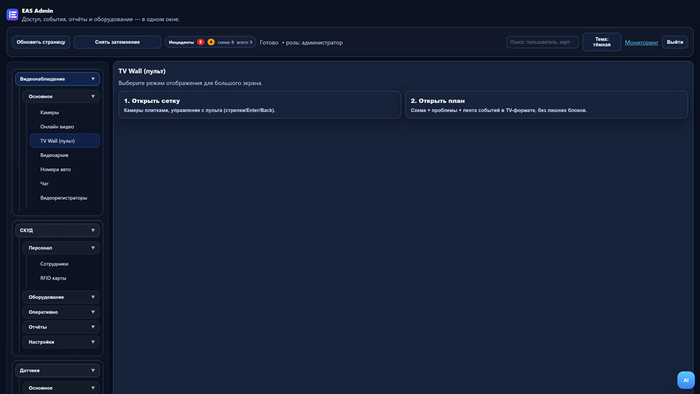This screenshot has width=700, height=394.
Task: Click the 'Готово' status text
Action: pos(269,43)
